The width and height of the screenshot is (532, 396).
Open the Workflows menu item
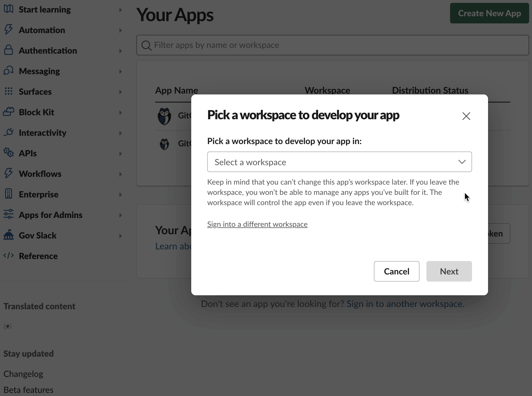[40, 174]
